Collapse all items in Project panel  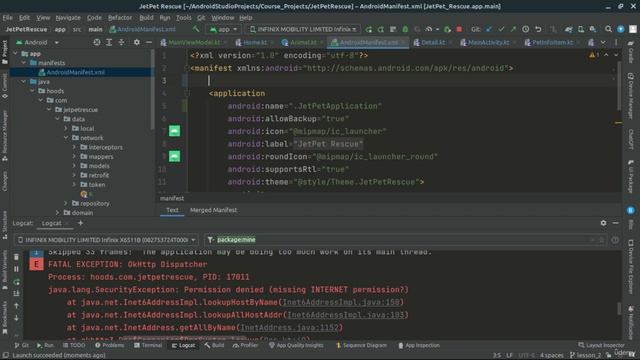pyautogui.click(x=122, y=42)
